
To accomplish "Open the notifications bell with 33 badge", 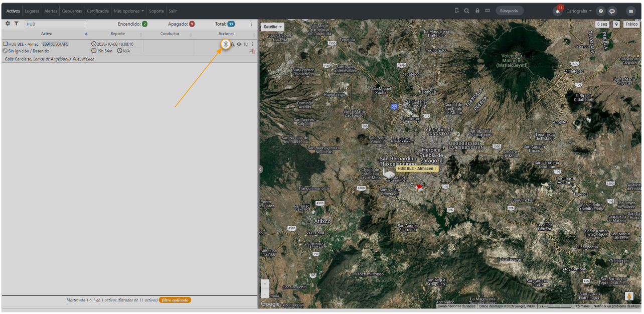I will click(558, 11).
